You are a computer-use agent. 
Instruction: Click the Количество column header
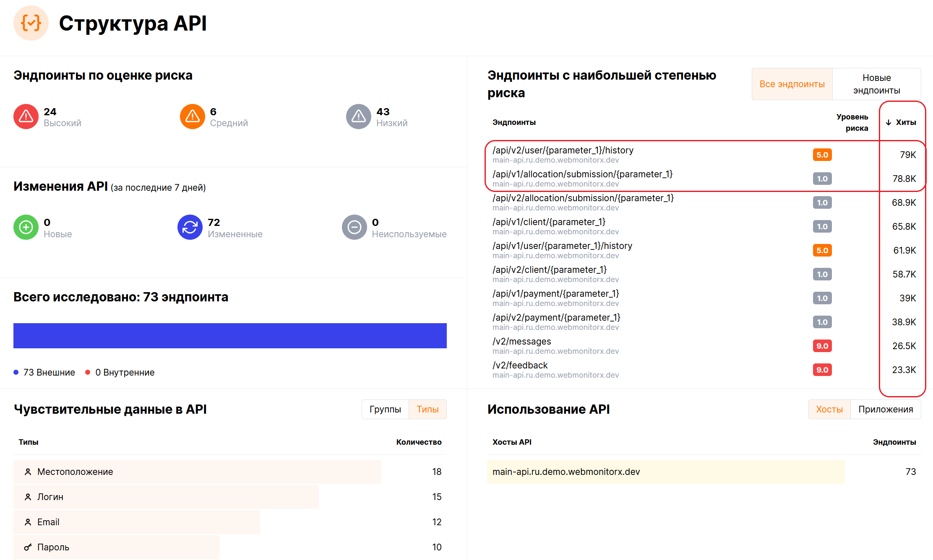(x=419, y=442)
